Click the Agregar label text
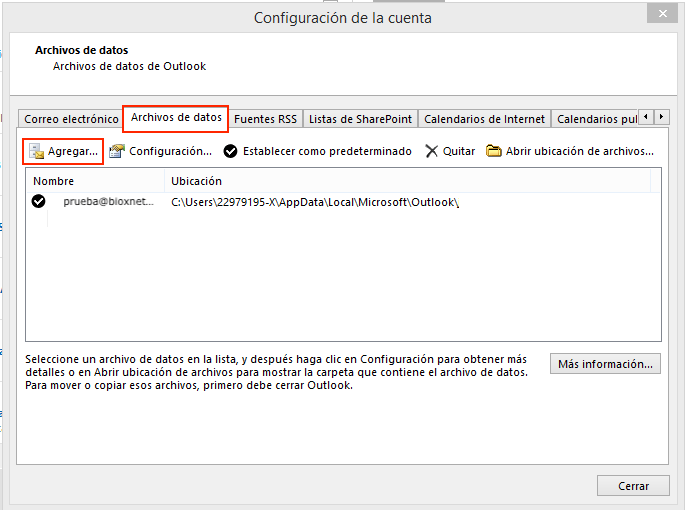 73,151
